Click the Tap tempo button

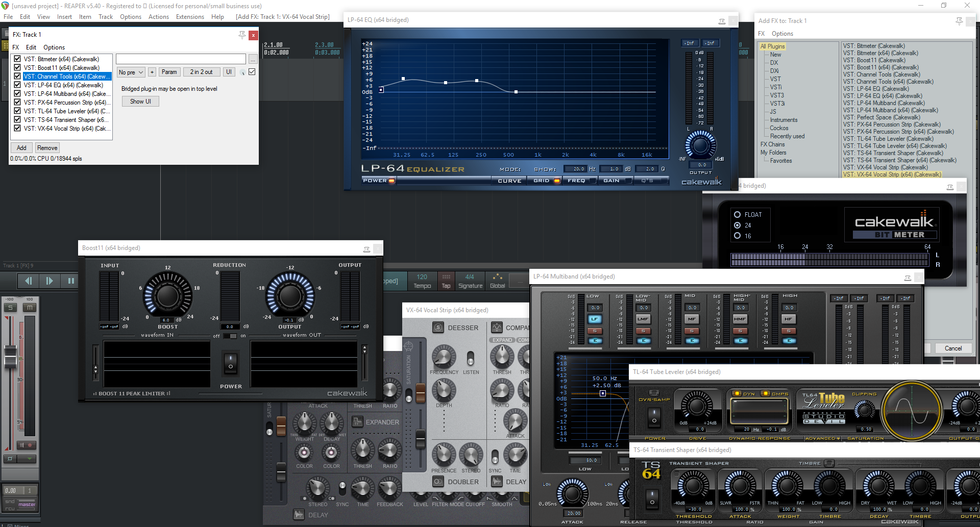coord(446,281)
